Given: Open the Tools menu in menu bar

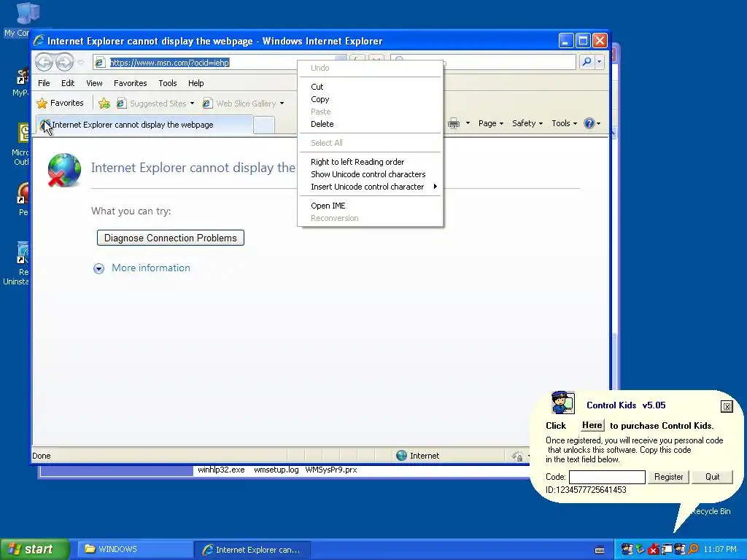Looking at the screenshot, I should tap(168, 83).
